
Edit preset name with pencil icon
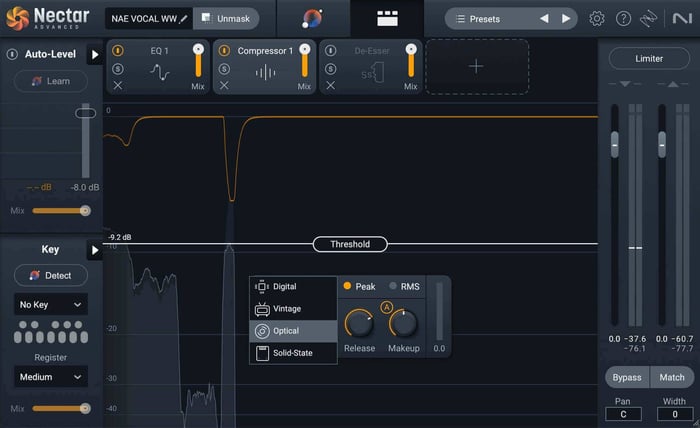[x=183, y=19]
